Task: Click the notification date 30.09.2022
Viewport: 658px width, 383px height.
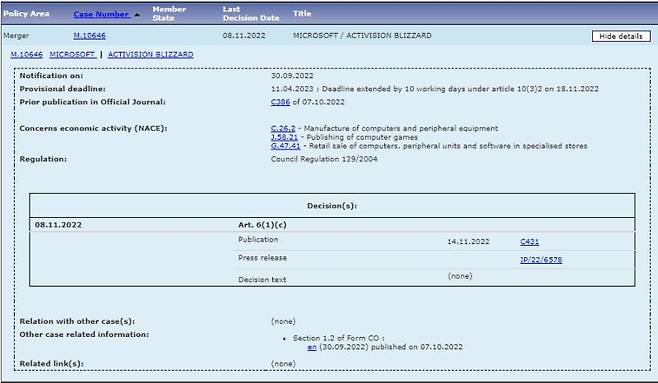Action: (292, 76)
